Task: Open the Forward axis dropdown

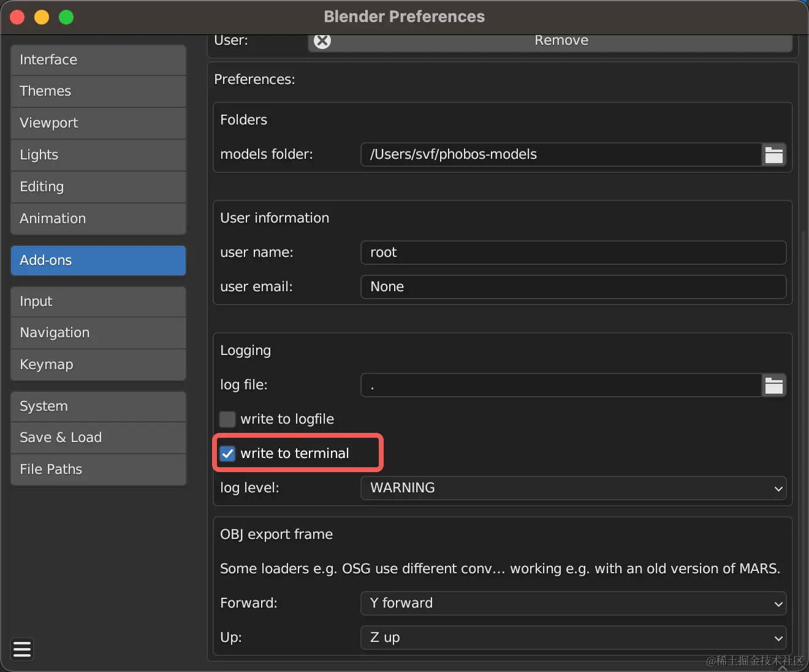Action: coord(573,603)
